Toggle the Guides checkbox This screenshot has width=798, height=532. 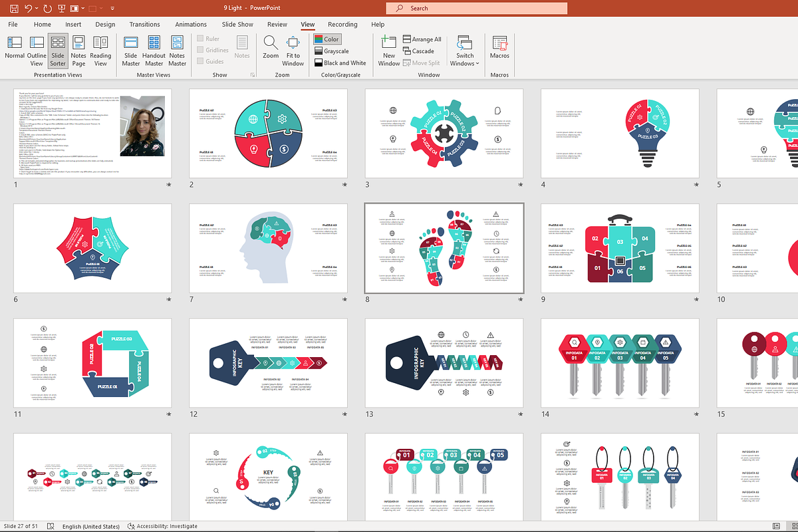[x=209, y=61]
